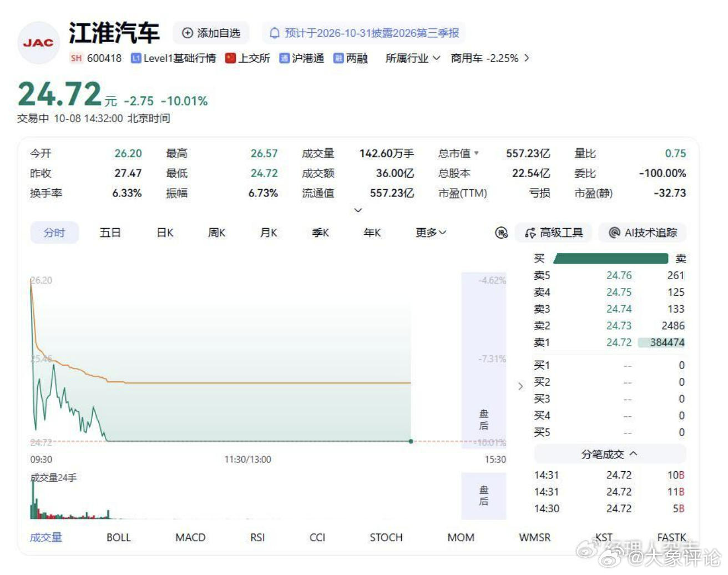Screen dimensions: 728x575
Task: Open the 总市值 dropdown arrow
Action: coord(476,153)
